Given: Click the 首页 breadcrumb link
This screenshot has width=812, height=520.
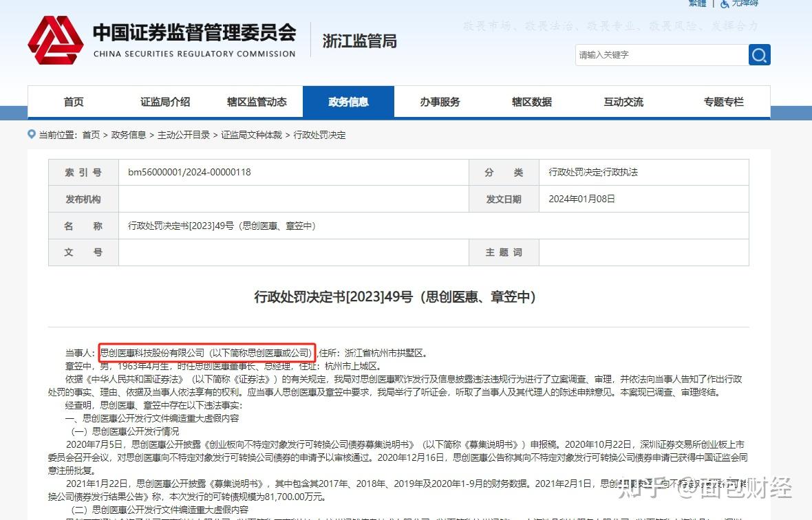Looking at the screenshot, I should tap(91, 135).
